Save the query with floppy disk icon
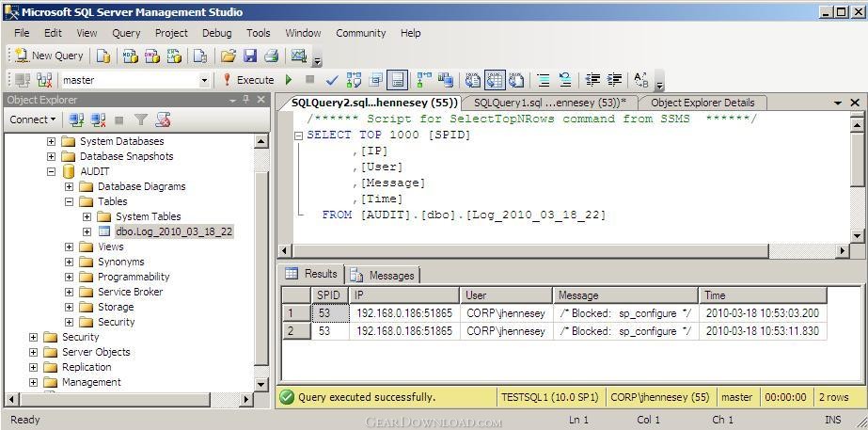The width and height of the screenshot is (868, 430). [x=250, y=56]
